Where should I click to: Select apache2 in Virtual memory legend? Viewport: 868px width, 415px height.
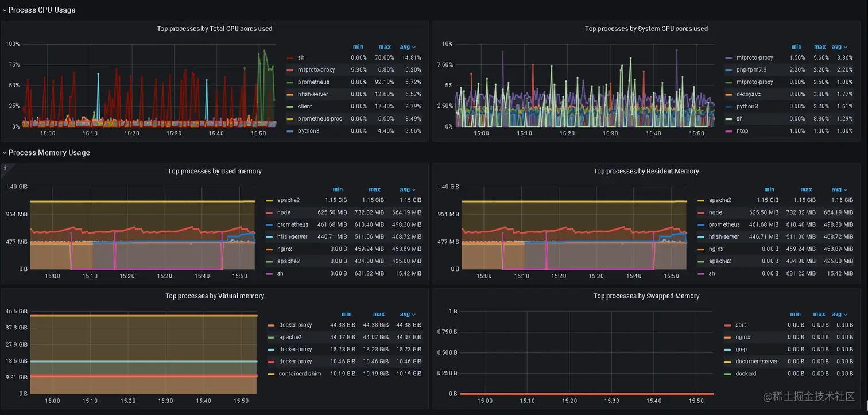[290, 338]
